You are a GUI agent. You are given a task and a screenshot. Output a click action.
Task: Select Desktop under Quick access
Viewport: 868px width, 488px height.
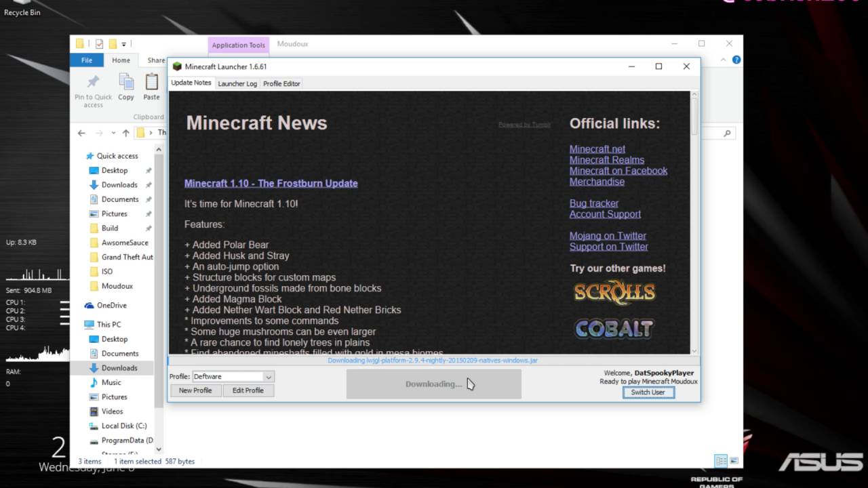click(x=114, y=170)
